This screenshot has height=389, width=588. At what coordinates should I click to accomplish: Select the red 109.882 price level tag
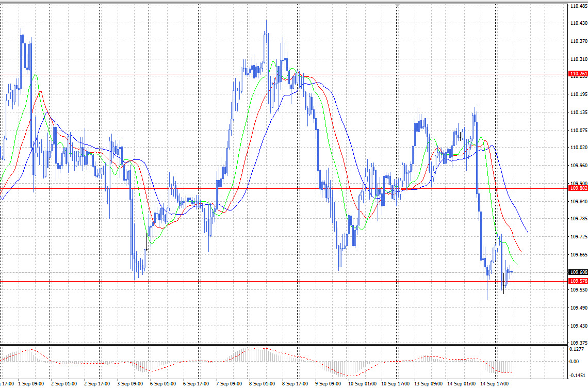pos(578,188)
